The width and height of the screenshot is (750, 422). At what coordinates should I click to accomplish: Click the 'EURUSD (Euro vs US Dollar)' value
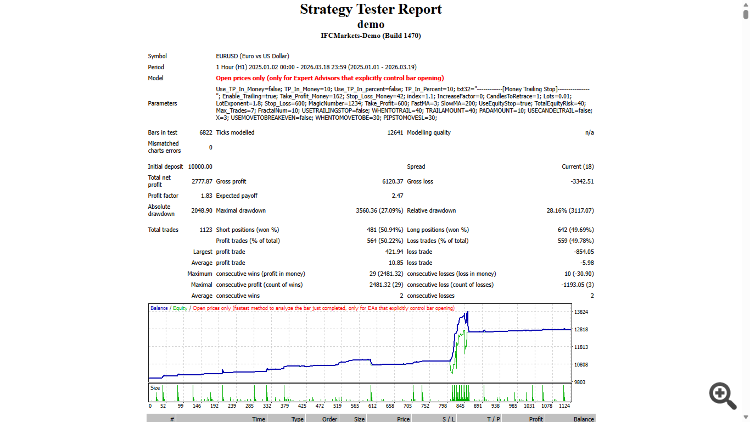[x=252, y=56]
